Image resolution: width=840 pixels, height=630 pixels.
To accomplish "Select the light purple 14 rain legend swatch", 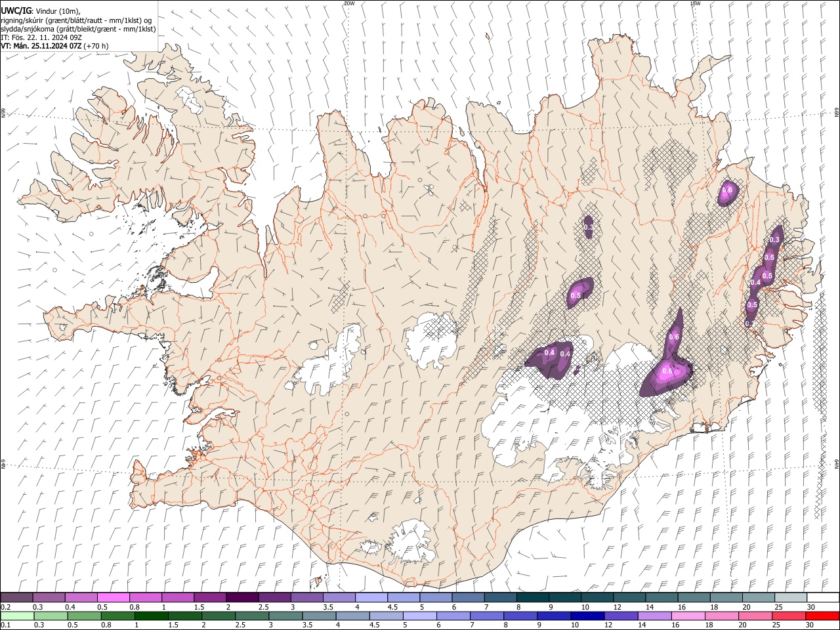I will pyautogui.click(x=655, y=616).
